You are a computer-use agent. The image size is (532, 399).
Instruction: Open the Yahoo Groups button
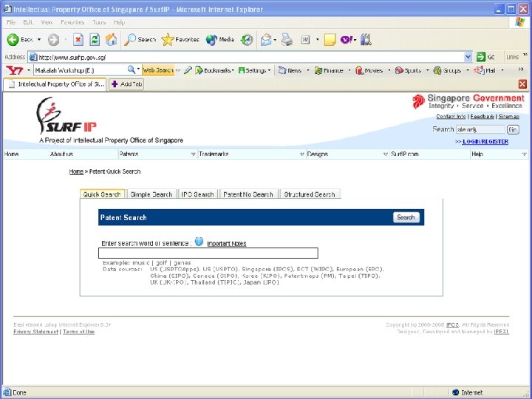pyautogui.click(x=447, y=70)
